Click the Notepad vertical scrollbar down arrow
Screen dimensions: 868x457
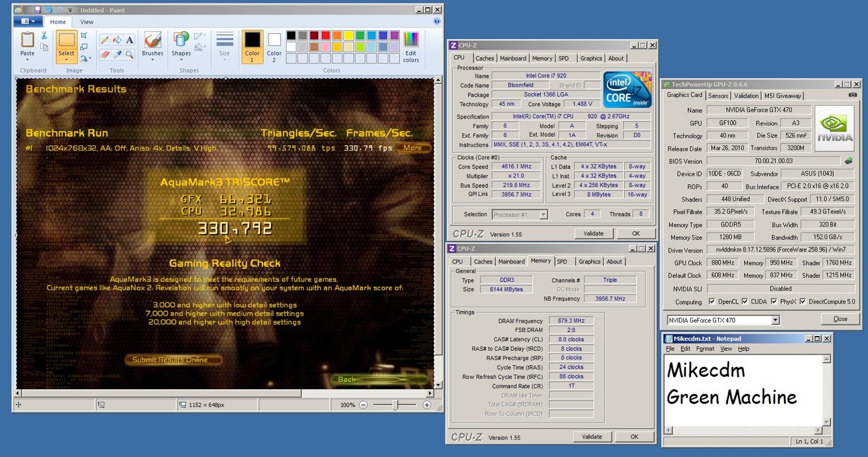[827, 422]
